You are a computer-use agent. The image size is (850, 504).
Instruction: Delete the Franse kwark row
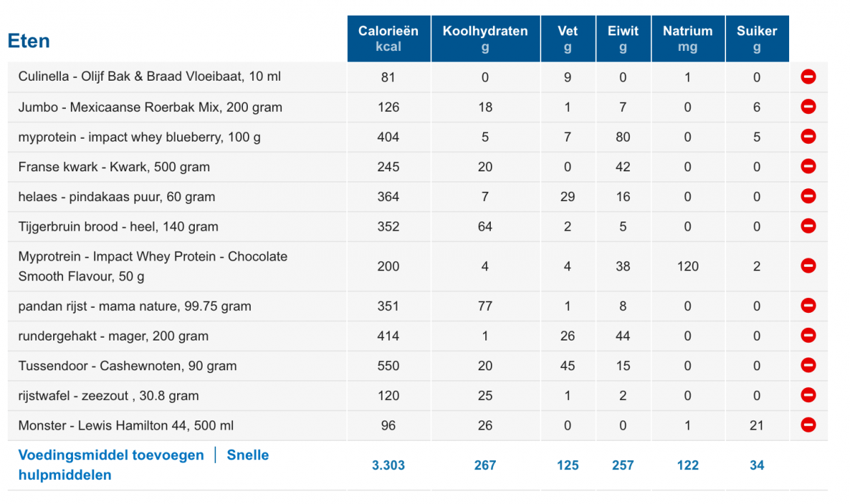tap(808, 166)
